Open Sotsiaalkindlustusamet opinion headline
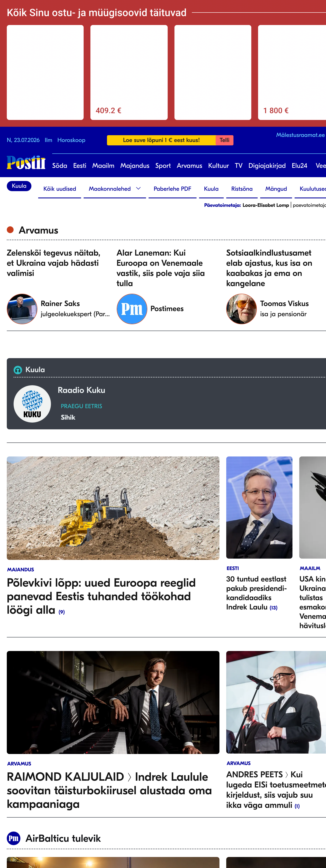The height and width of the screenshot is (868, 326). tap(269, 268)
